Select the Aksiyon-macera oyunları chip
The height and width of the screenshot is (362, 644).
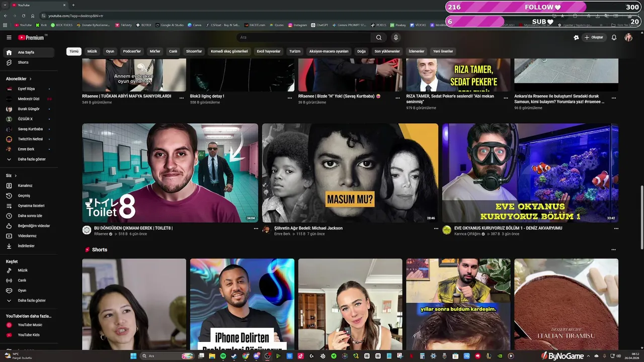point(329,51)
